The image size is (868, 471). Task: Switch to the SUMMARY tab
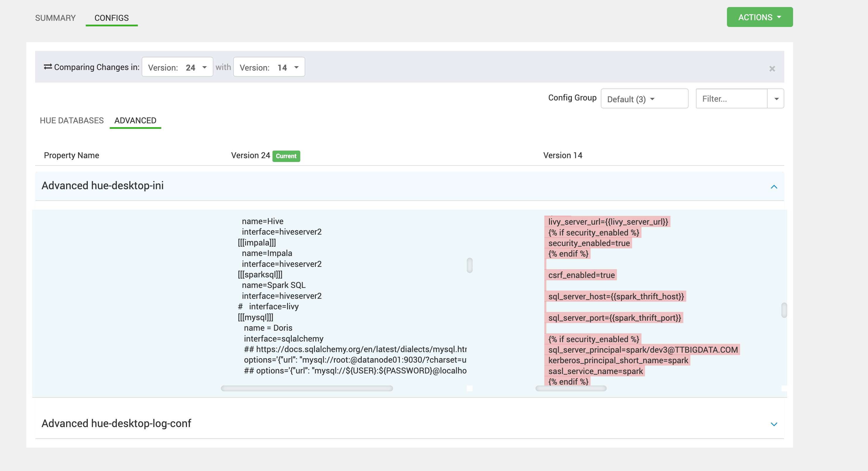click(55, 18)
